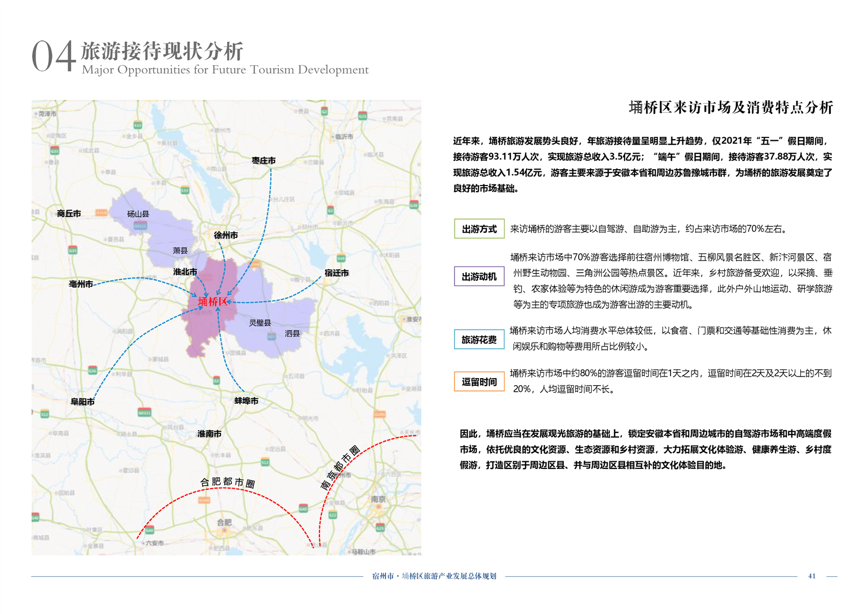Image resolution: width=868 pixels, height=614 pixels.
Task: Click the title 埇桥区来访市场及消费特点分析
Action: [731, 107]
